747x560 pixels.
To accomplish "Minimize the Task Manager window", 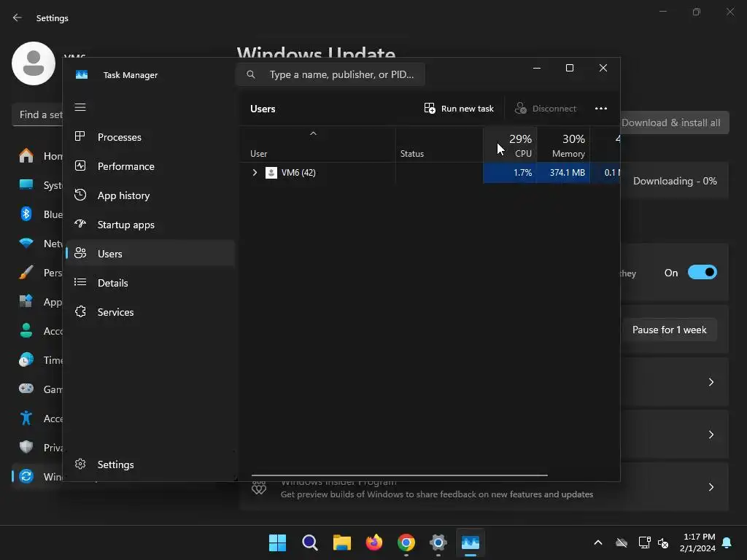I will click(537, 68).
